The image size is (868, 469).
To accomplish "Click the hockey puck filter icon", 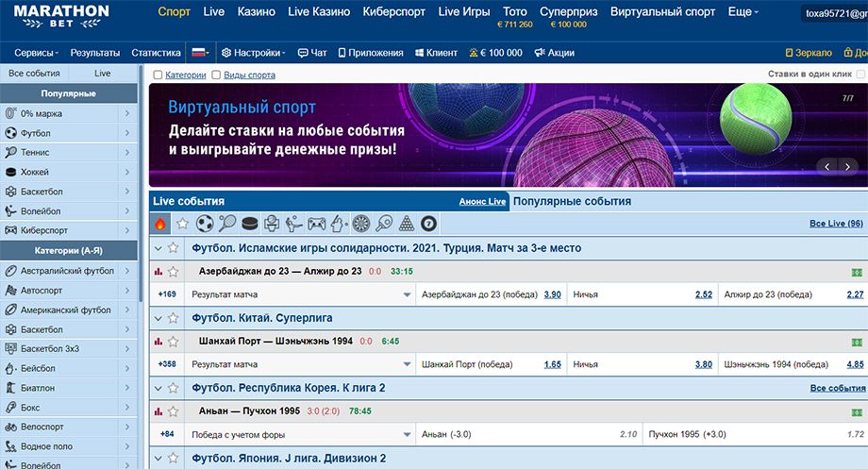I will pos(249,224).
